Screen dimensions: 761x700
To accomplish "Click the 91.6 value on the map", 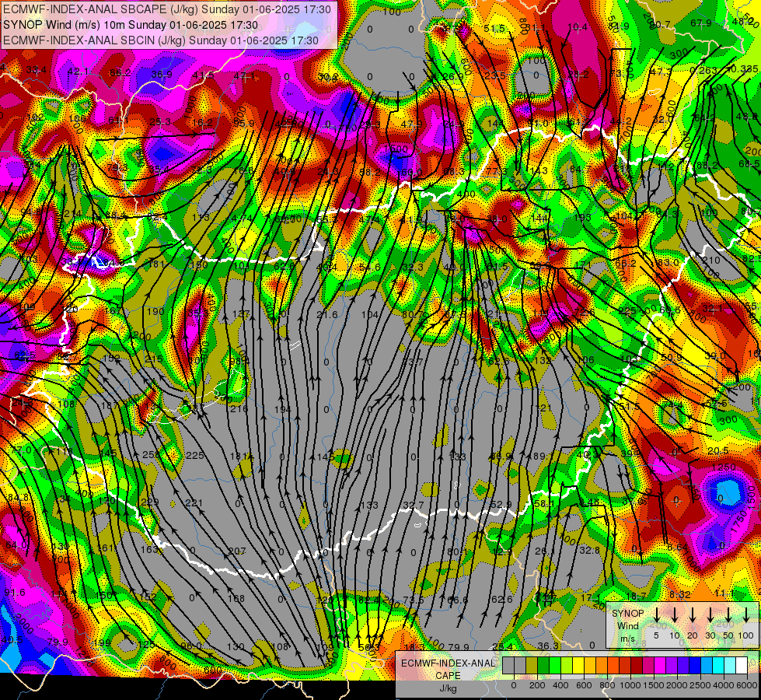I will tap(15, 592).
